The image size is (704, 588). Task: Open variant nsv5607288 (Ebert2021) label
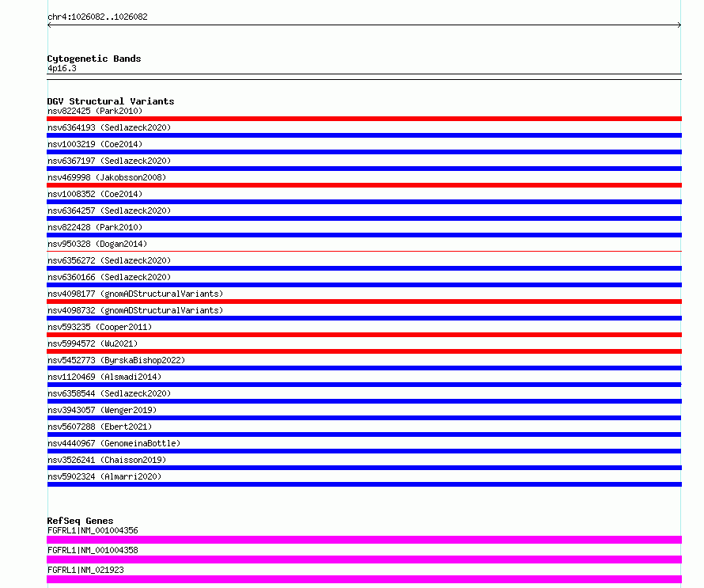point(100,427)
